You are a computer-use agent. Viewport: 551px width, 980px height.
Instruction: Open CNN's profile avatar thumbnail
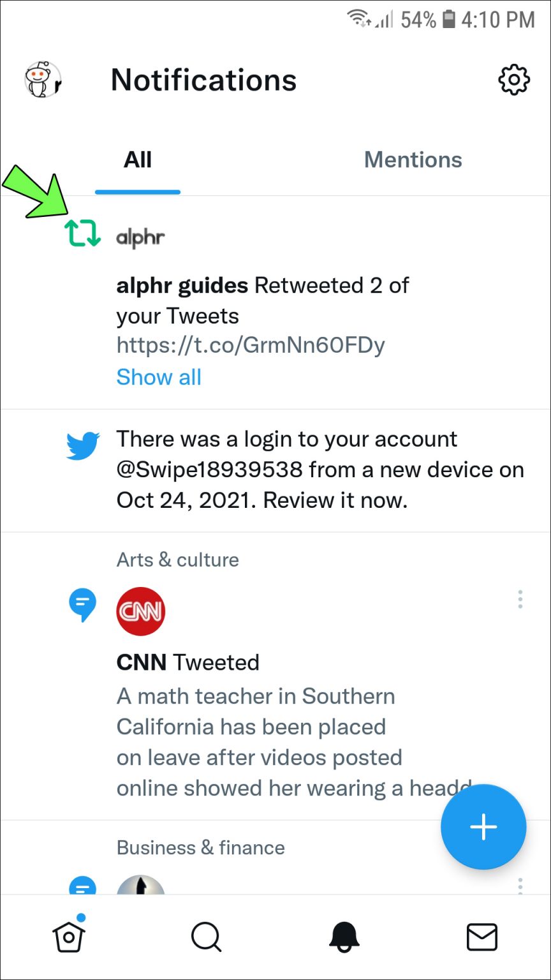point(140,611)
